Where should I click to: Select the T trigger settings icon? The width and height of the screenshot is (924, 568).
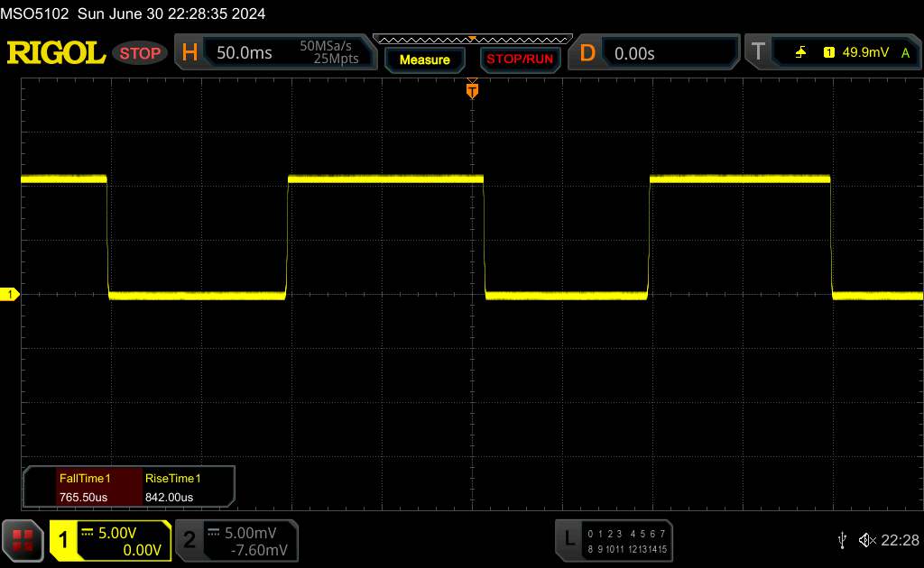tap(757, 53)
